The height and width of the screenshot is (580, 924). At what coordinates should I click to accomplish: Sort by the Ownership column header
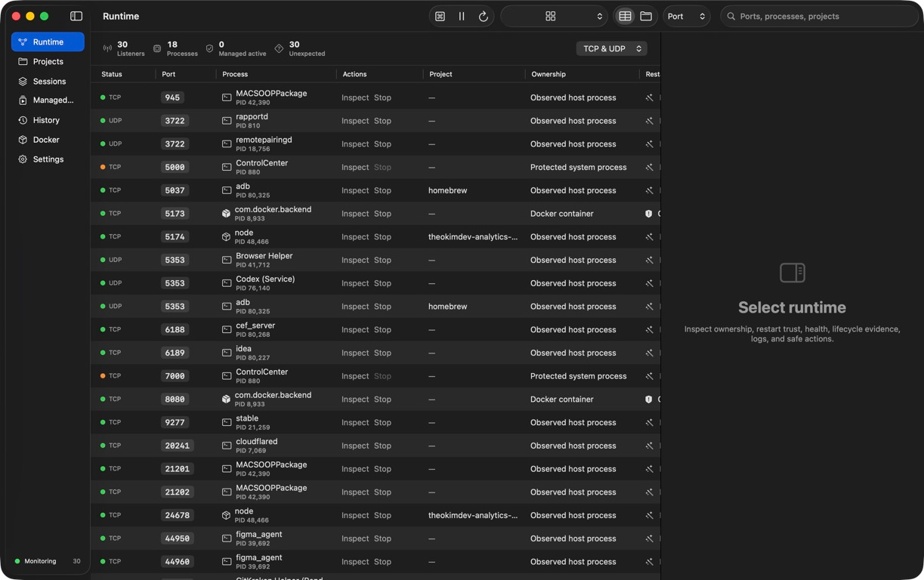549,74
